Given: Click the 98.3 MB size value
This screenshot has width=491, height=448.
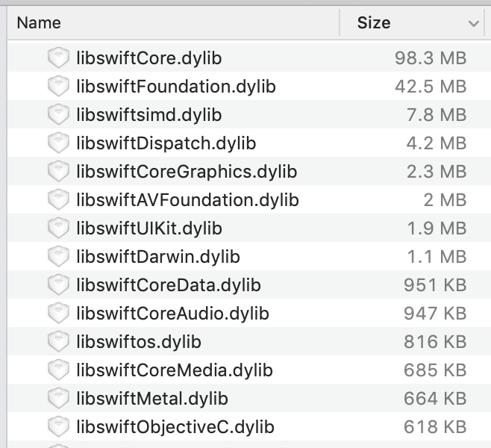Looking at the screenshot, I should (431, 58).
